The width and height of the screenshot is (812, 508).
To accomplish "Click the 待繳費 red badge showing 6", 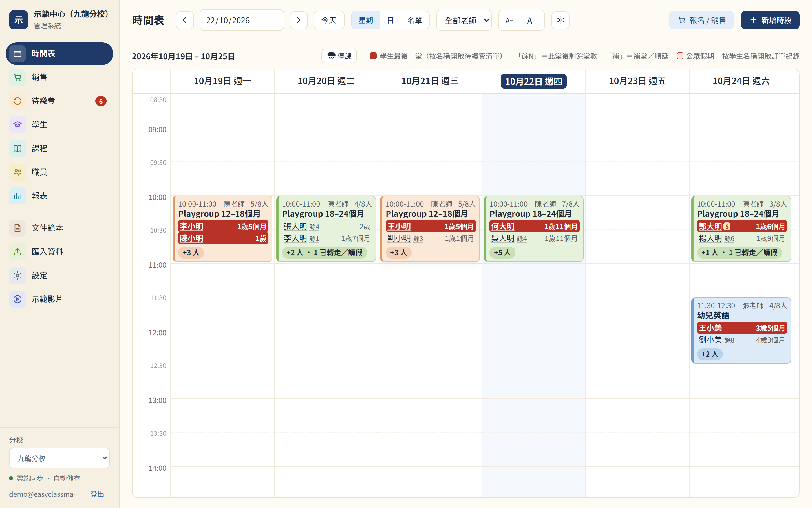I will click(101, 101).
